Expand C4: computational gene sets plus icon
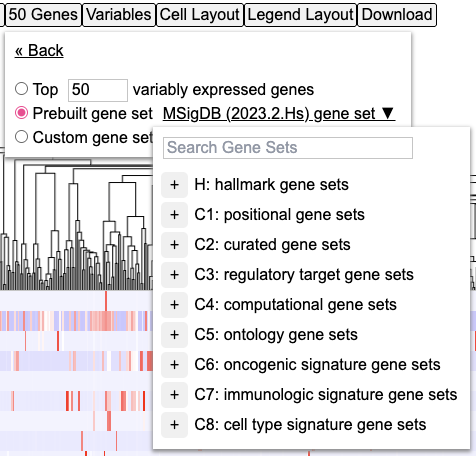 (x=174, y=305)
